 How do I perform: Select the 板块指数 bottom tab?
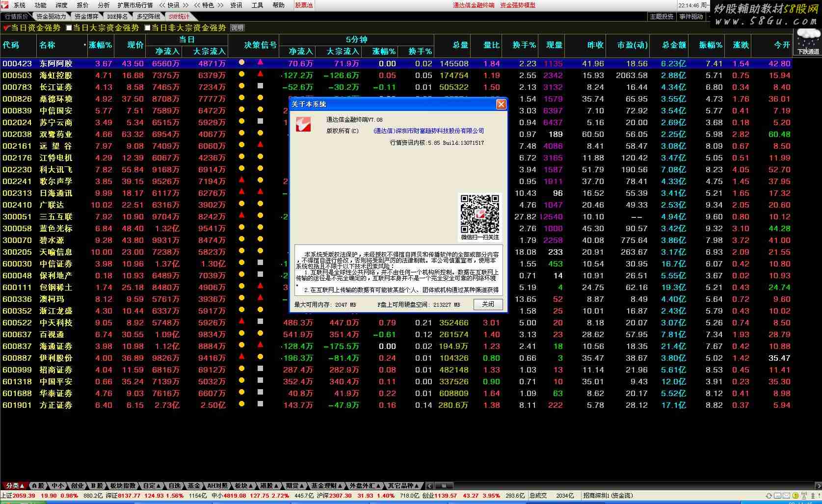pyautogui.click(x=123, y=486)
